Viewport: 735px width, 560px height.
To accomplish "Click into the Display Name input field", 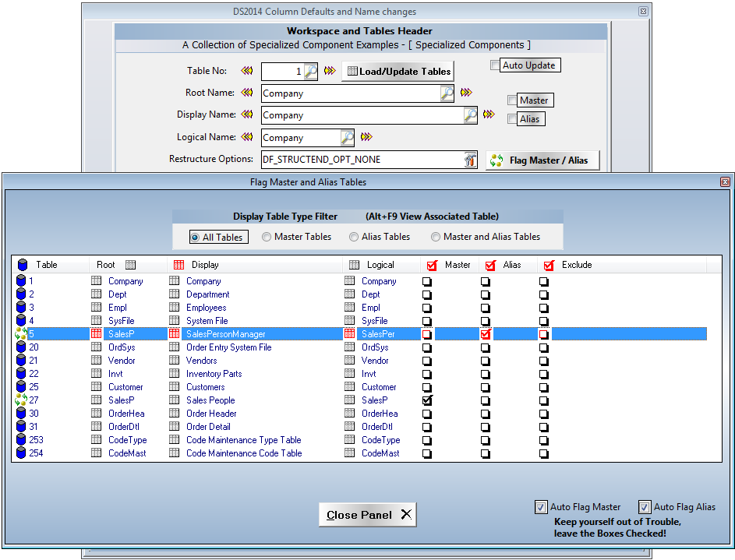I will [x=361, y=115].
